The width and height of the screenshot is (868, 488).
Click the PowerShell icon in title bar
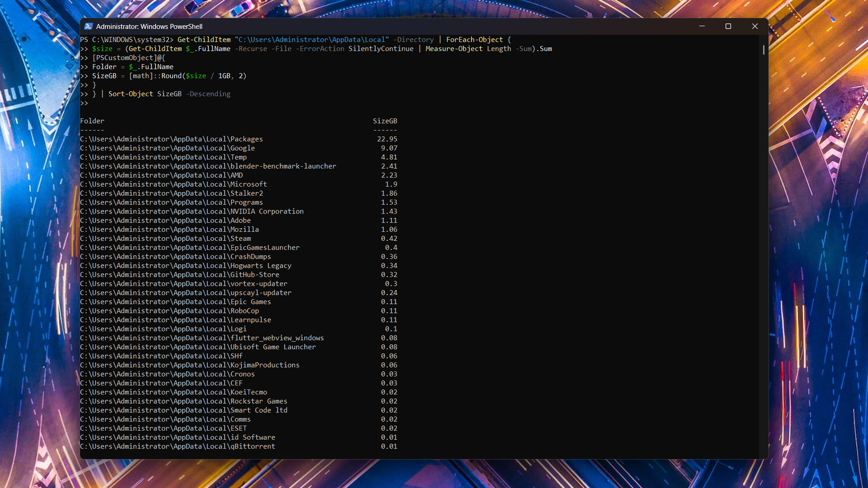click(x=88, y=26)
